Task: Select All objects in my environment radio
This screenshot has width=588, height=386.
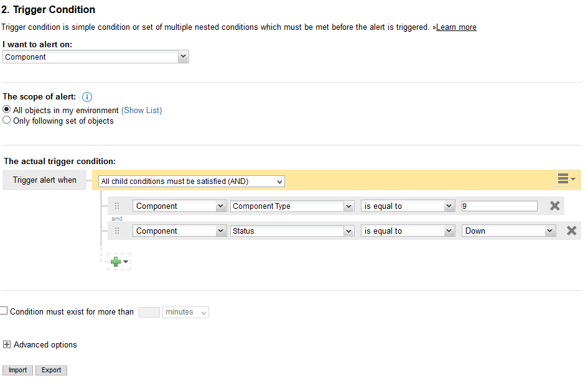Action: (x=7, y=110)
